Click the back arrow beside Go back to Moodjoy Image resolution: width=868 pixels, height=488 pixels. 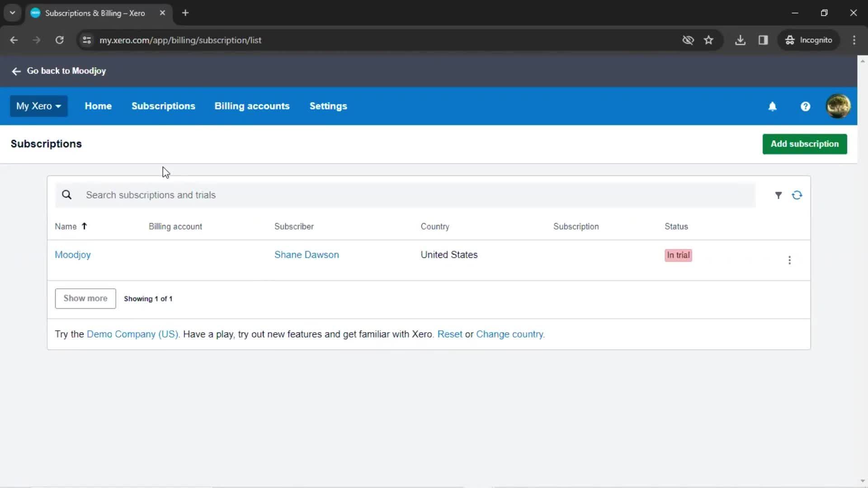[x=16, y=71]
